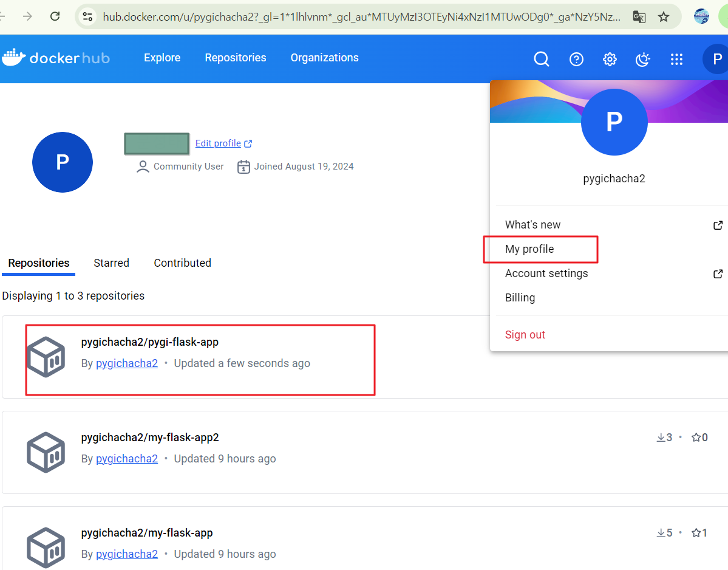Toggle the dark mode theme icon
This screenshot has height=570, width=728.
tap(642, 59)
